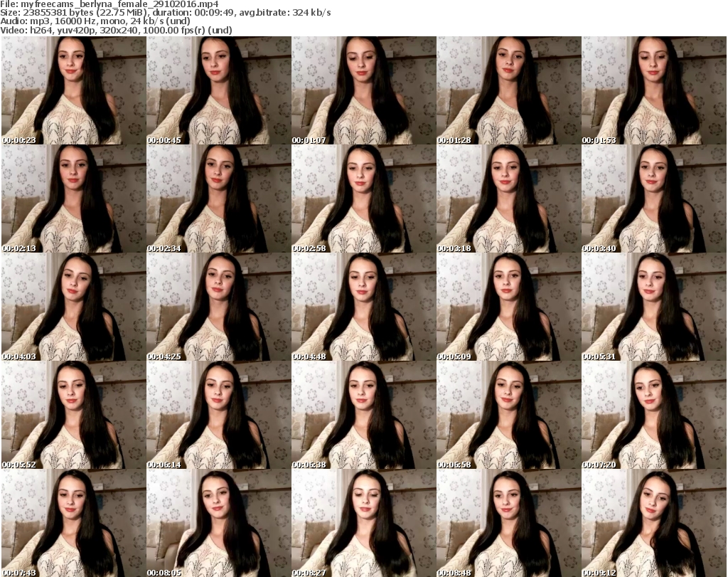The width and height of the screenshot is (728, 577).
Task: Click the video frame labeled 00:09:12
Action: (x=654, y=523)
